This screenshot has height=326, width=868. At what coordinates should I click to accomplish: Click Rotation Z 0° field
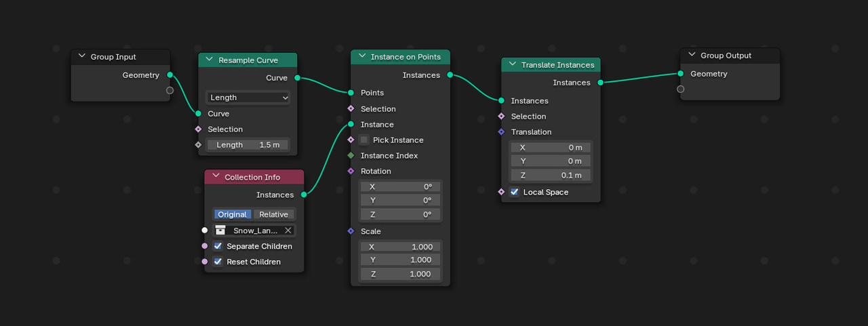pyautogui.click(x=400, y=214)
